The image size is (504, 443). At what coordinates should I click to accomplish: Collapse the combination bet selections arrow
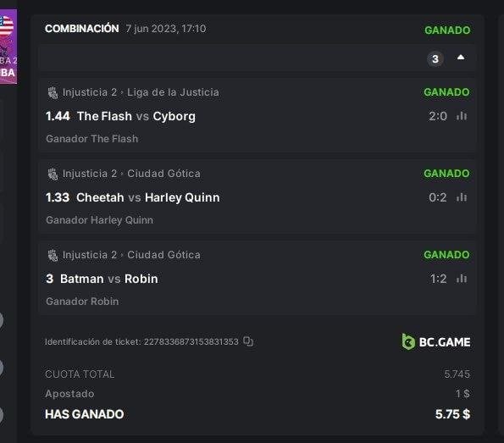pos(461,58)
